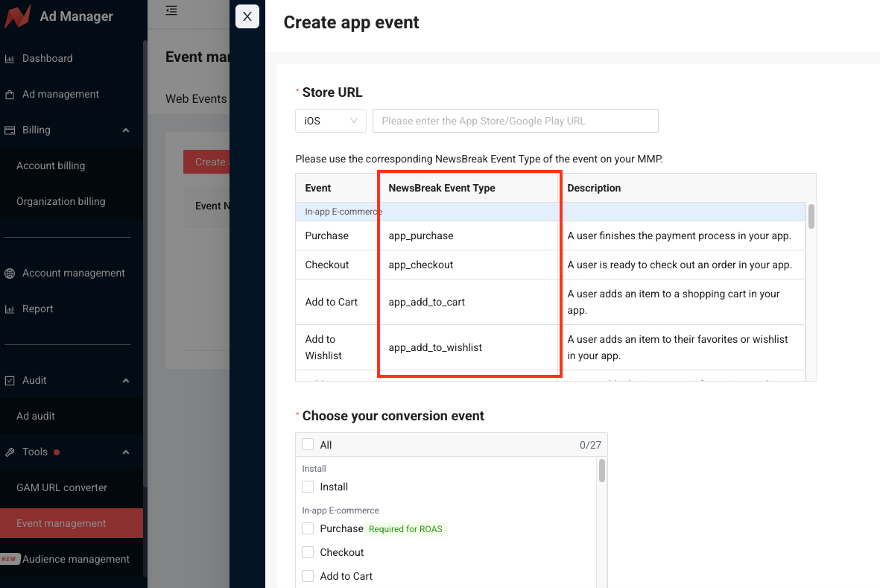Viewport: 880px width, 588px height.
Task: Click the event type table scrollbar
Action: point(811,216)
